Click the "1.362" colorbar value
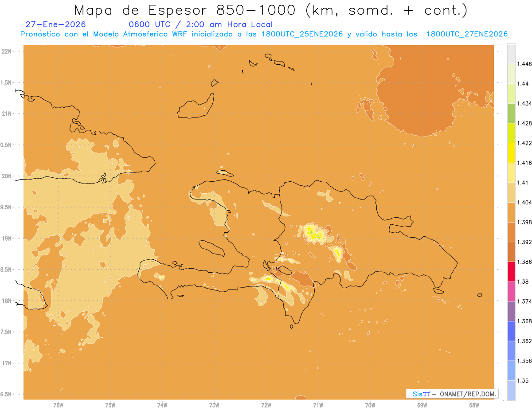This screenshot has height=411, width=532. (524, 341)
